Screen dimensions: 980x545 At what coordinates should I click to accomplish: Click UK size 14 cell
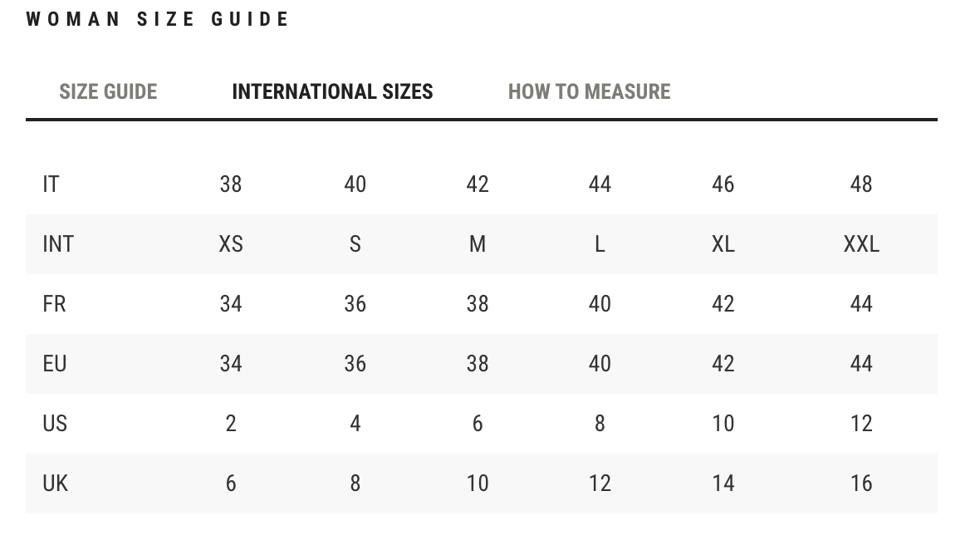click(x=723, y=484)
